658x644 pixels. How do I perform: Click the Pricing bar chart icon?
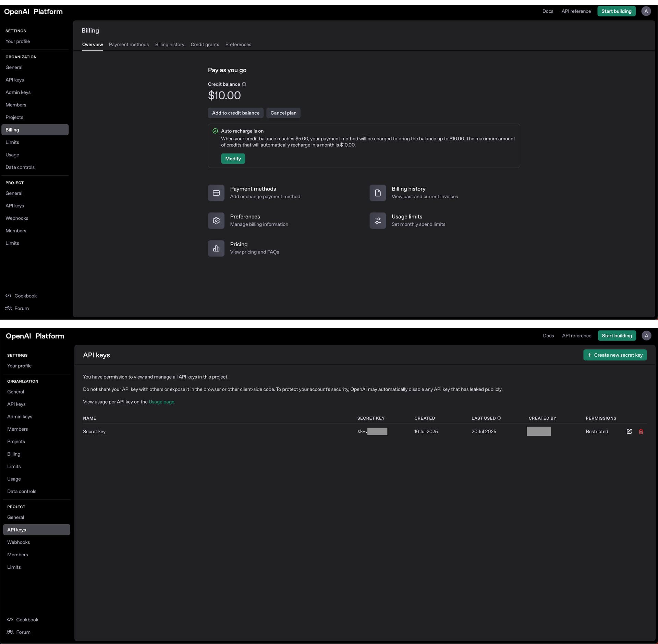point(216,248)
